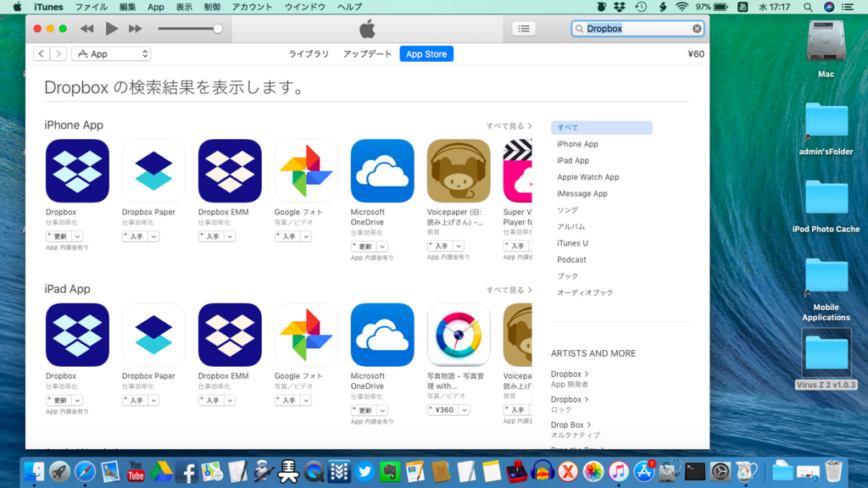Select すべて filter in sidebar

(x=601, y=127)
